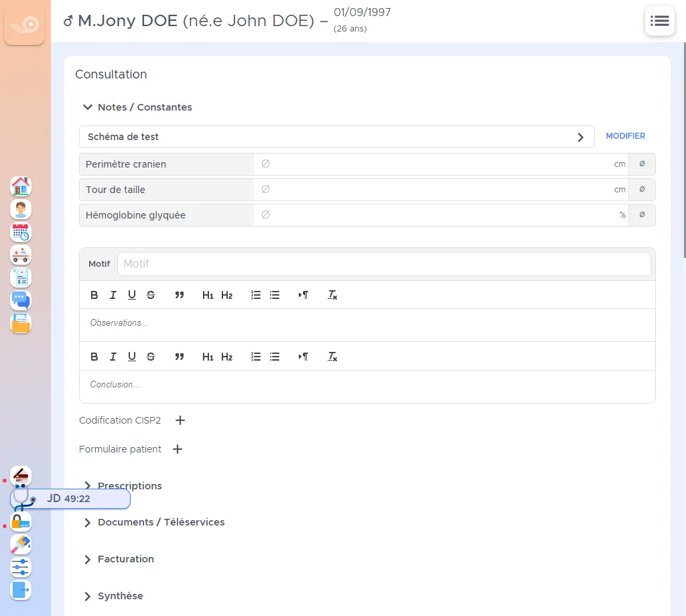Expand the Synthèse section
Image resolution: width=686 pixels, height=616 pixels.
tap(113, 596)
